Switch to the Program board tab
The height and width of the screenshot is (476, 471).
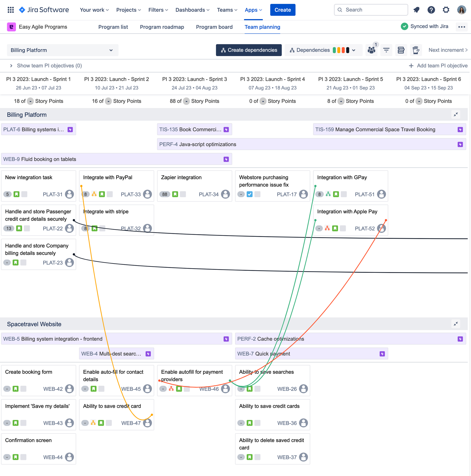[214, 27]
